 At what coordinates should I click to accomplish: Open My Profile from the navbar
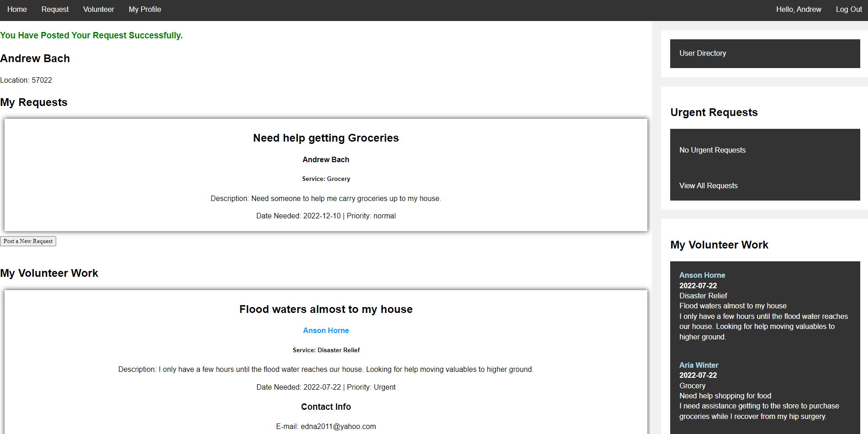(x=145, y=9)
